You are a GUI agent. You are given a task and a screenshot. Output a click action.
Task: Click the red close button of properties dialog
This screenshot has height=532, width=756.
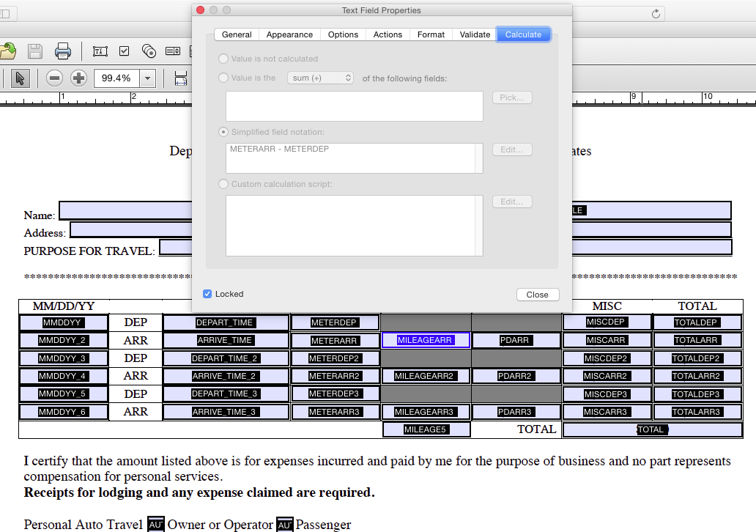pos(201,10)
